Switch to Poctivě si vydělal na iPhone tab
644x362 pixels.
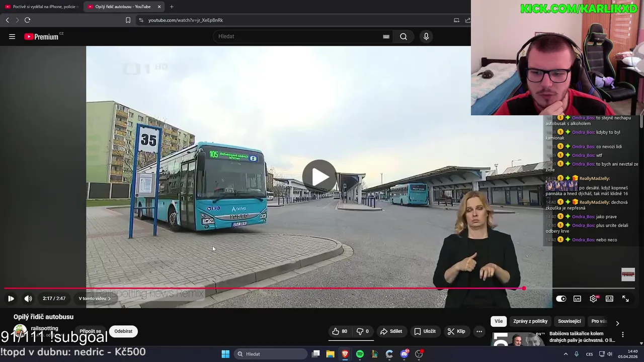click(x=41, y=7)
